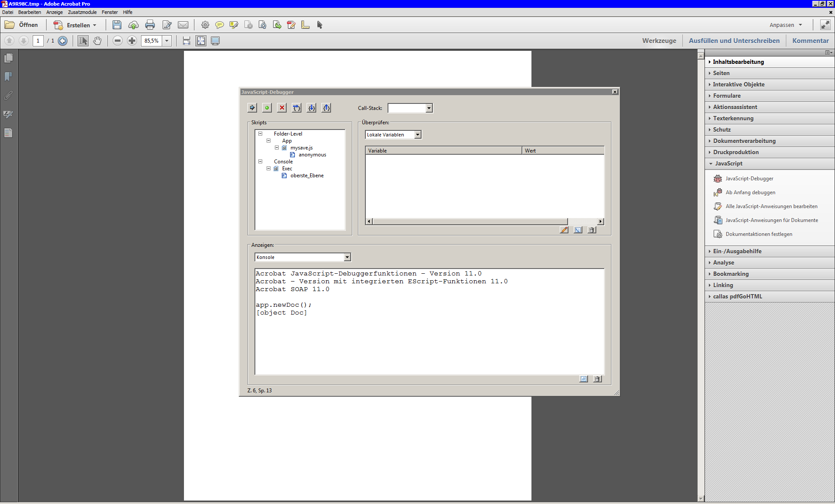The height and width of the screenshot is (504, 835).
Task: Click the Öffnen button
Action: click(22, 25)
